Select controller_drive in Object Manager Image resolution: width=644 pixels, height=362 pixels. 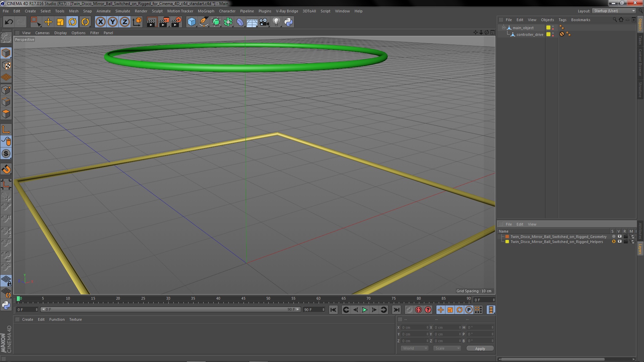(x=530, y=35)
